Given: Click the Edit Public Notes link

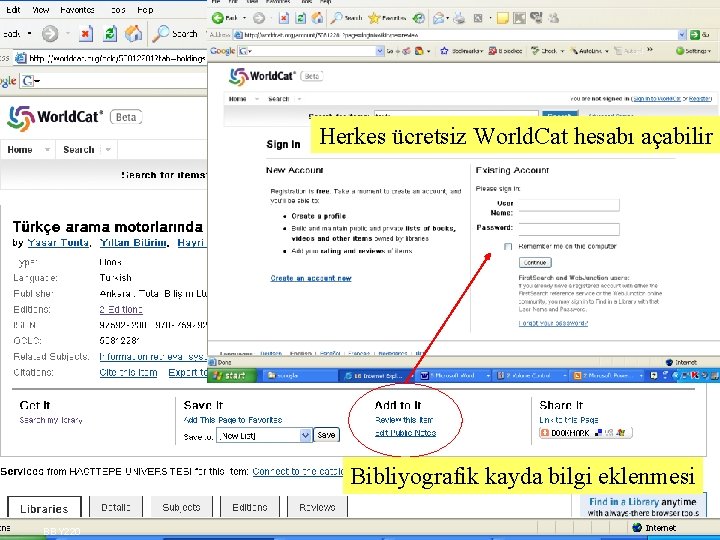Looking at the screenshot, I should [x=405, y=433].
